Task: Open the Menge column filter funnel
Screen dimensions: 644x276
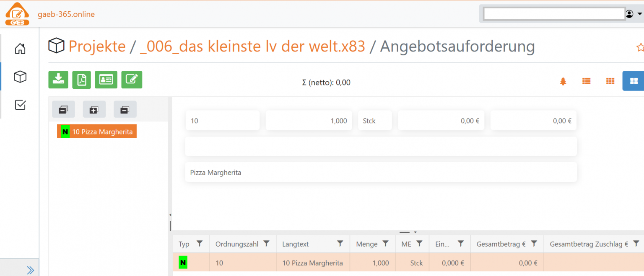Action: [386, 243]
